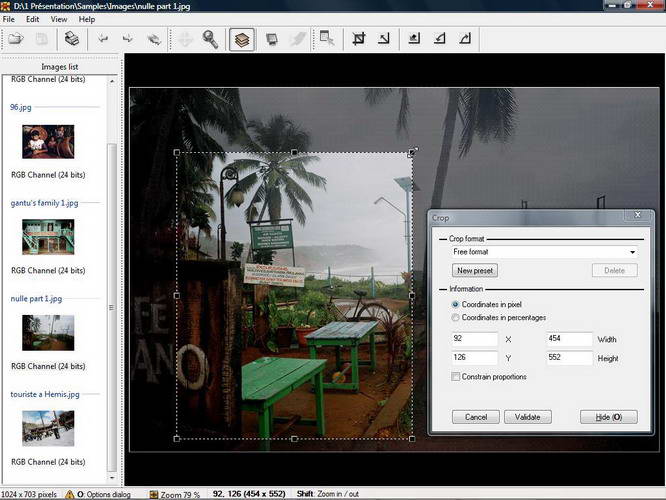This screenshot has height=500, width=666.
Task: Click the monitor fullscreen display icon
Action: [272, 39]
